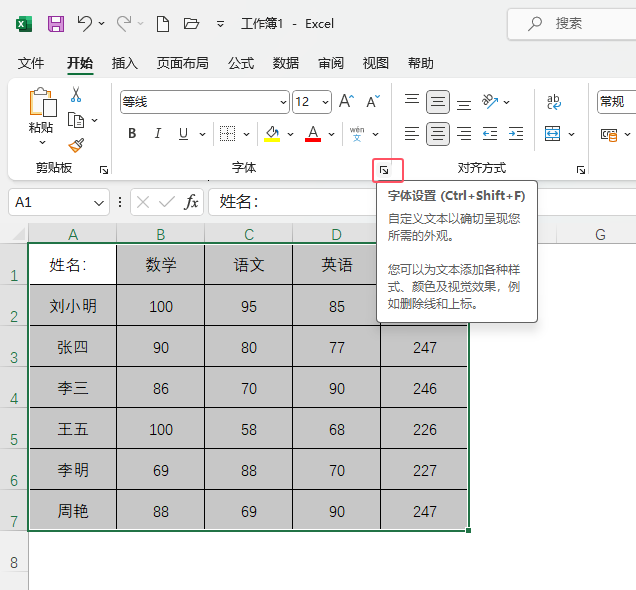
Task: Toggle Align Right
Action: tap(464, 133)
